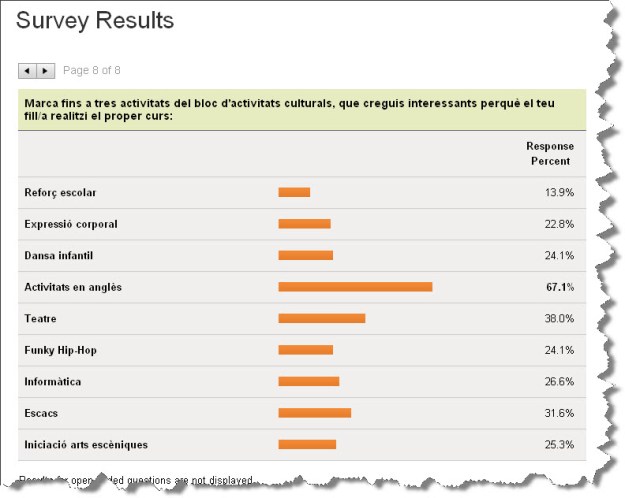Select the Expressió corporal orange bar
Viewport: 625px width, 498px height.
(x=304, y=224)
